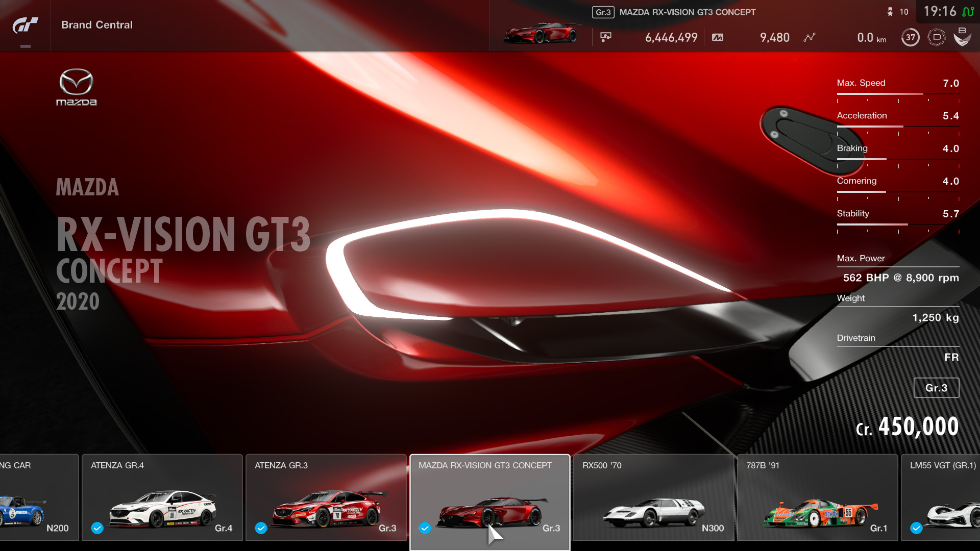Click owned checkmark on RX-Vision GT3 Concept

[425, 528]
